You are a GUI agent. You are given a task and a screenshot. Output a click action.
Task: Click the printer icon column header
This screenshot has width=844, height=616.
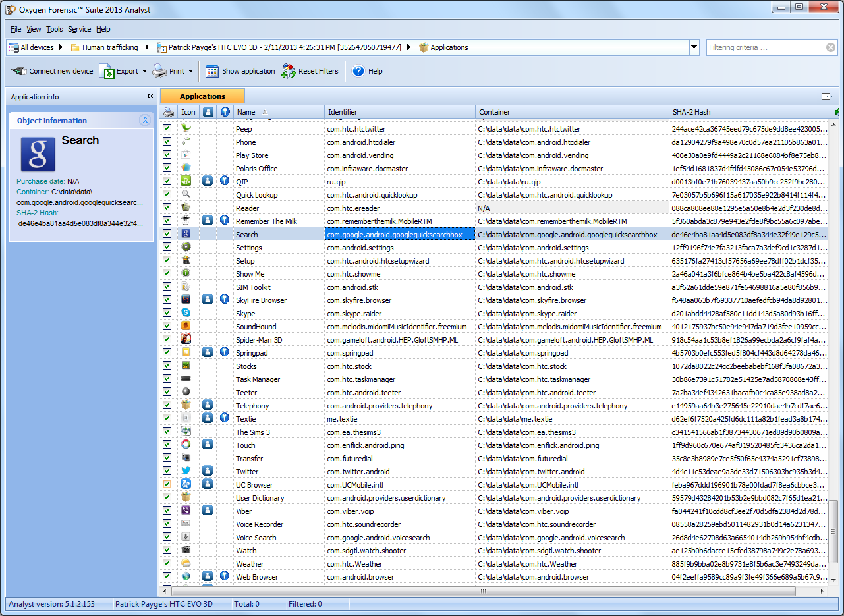[x=169, y=112]
